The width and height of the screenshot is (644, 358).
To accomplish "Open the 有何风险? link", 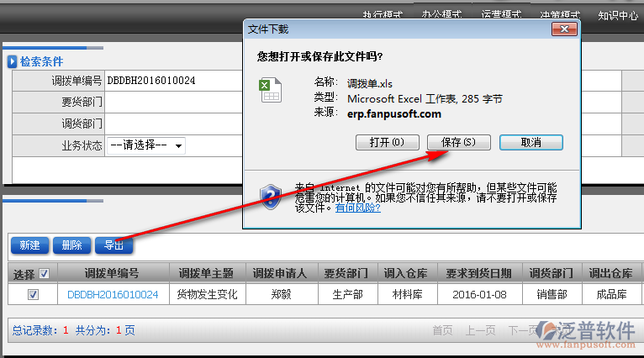I will (358, 208).
